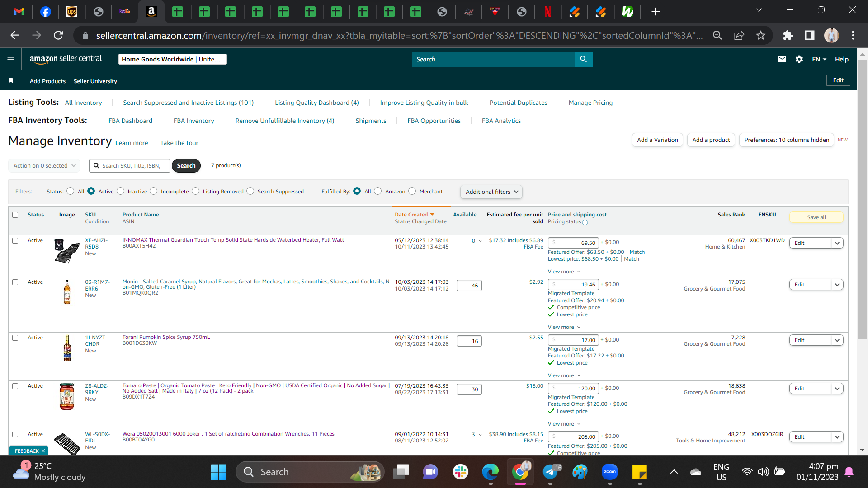
Task: Toggle the browser side panel icon
Action: coord(810,35)
